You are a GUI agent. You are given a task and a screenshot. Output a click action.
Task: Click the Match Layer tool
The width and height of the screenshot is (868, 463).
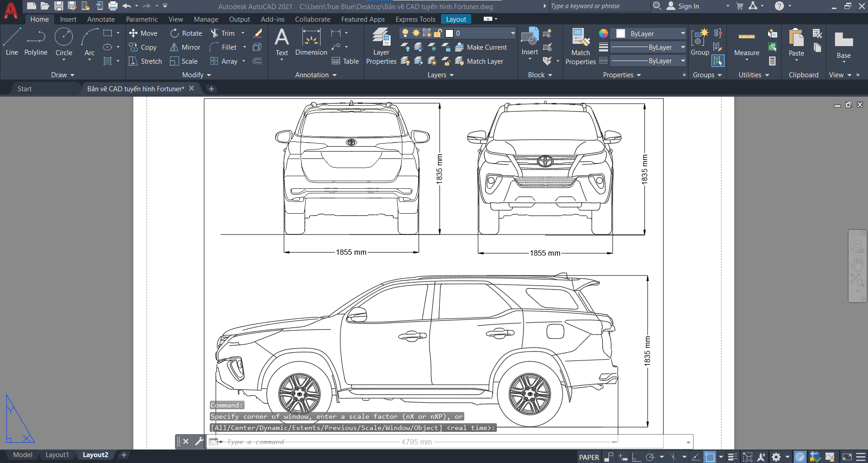(x=479, y=61)
